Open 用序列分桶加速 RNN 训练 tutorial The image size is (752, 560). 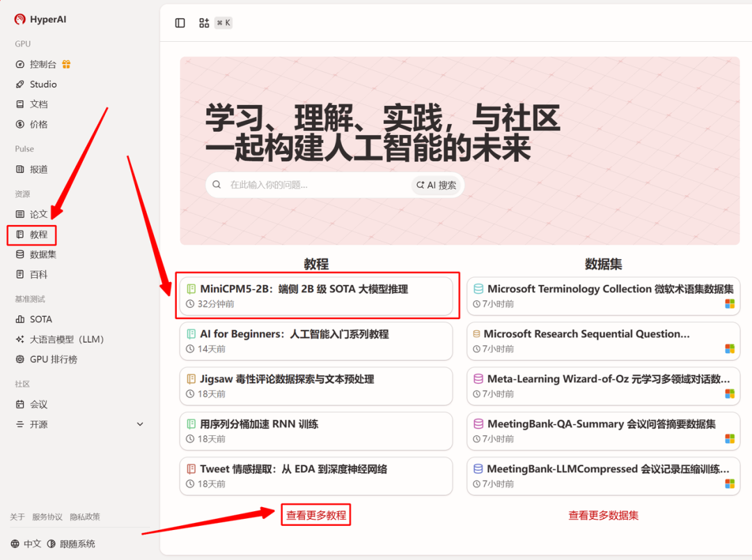point(316,431)
